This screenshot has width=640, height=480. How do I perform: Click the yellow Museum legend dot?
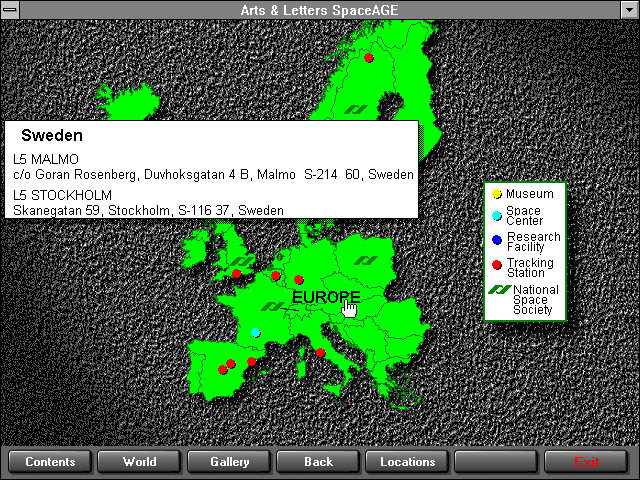tap(497, 194)
